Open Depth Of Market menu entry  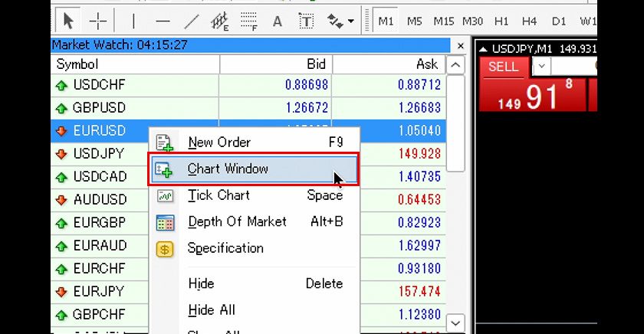254,222
